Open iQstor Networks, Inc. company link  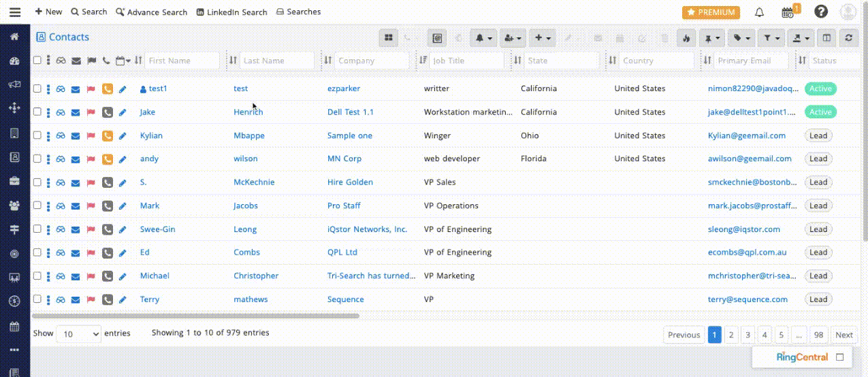coord(368,229)
